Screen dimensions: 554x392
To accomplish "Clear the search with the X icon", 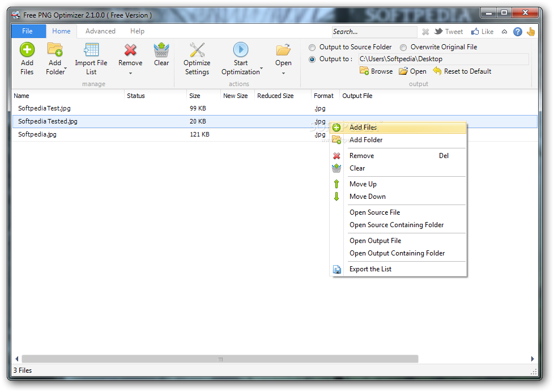I will (425, 32).
